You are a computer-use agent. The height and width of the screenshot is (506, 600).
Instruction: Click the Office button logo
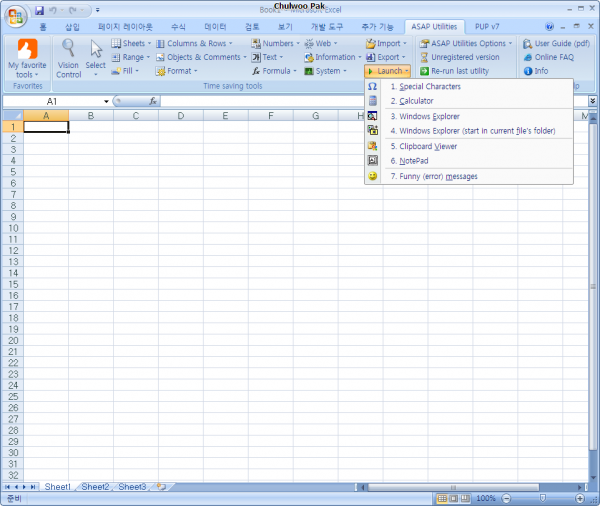tap(16, 16)
